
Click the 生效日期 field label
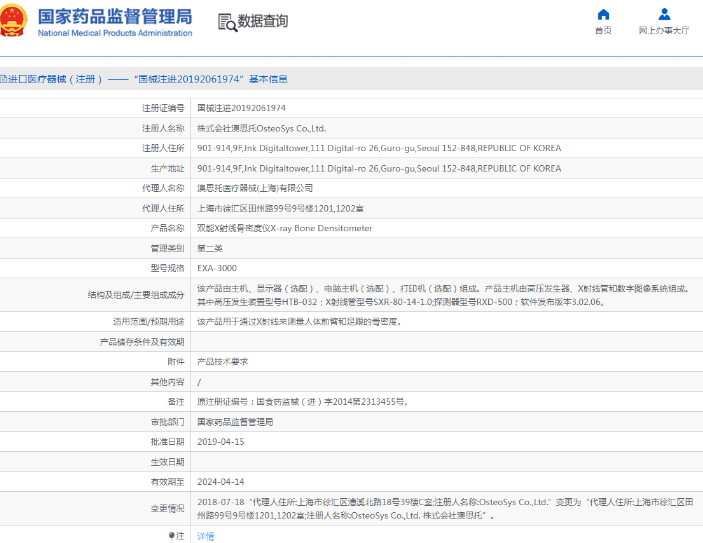[167, 462]
